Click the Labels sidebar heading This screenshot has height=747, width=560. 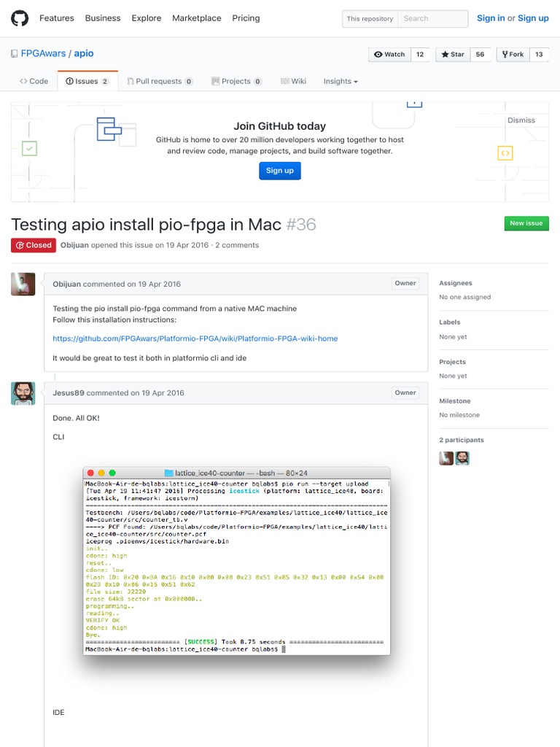click(449, 322)
